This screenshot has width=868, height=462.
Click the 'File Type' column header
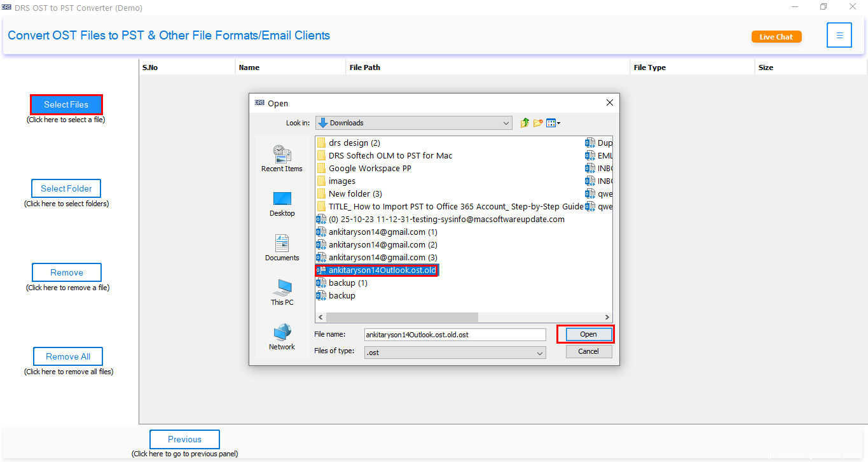(692, 67)
